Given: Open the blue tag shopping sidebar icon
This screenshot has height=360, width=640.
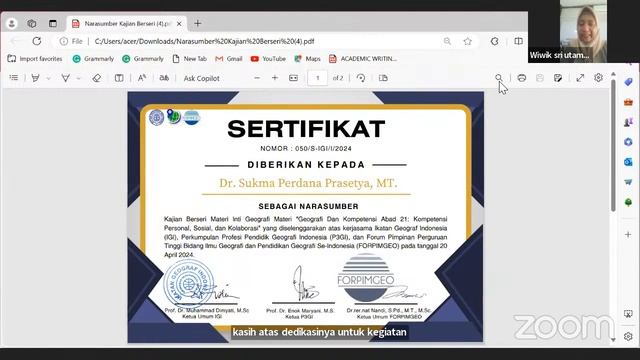Looking at the screenshot, I should click(628, 82).
